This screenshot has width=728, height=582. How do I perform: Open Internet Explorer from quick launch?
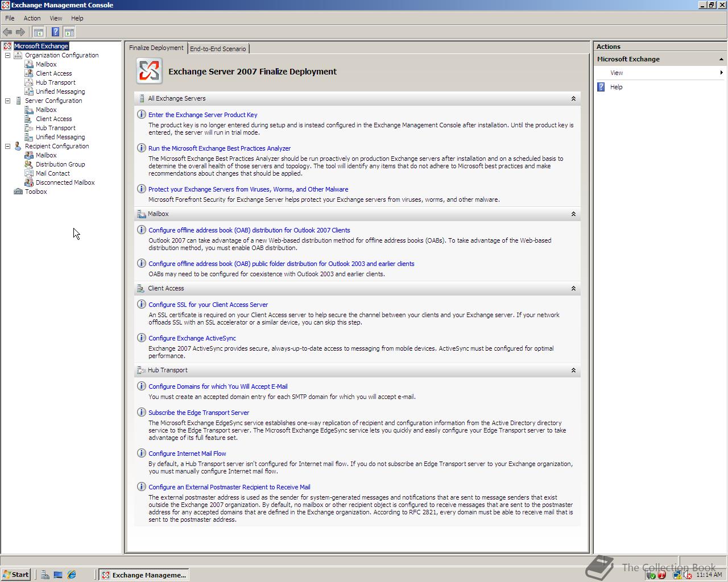[72, 575]
